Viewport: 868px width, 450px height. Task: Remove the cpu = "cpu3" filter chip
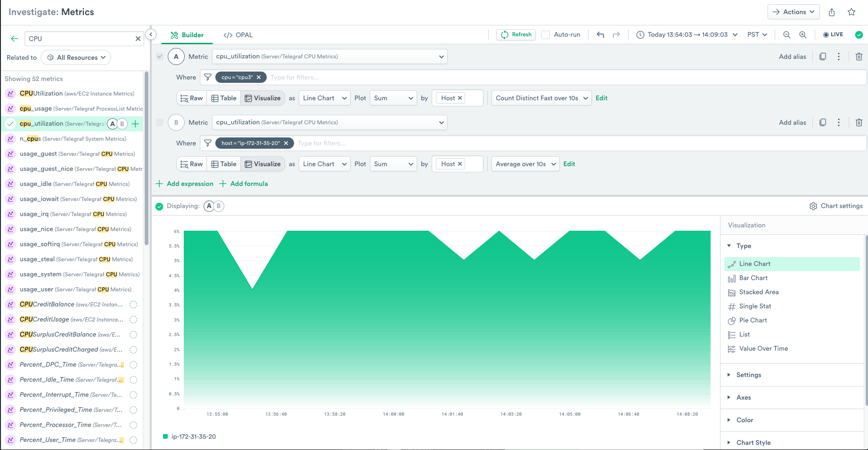click(x=259, y=77)
